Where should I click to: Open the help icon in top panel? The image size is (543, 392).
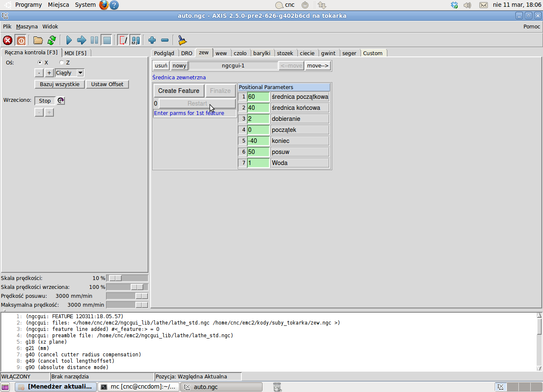point(114,5)
